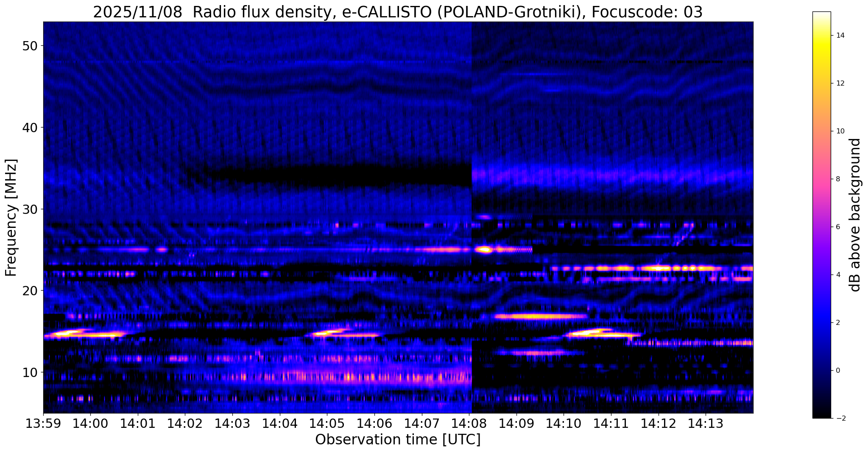Click the colorbar tick value 4
The width and height of the screenshot is (868, 452).
click(x=837, y=275)
